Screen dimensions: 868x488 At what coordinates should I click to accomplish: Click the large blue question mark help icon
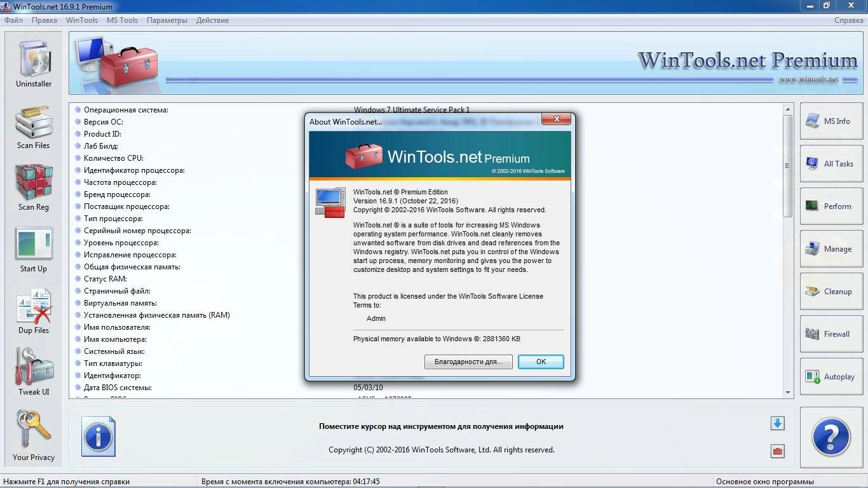pyautogui.click(x=831, y=437)
